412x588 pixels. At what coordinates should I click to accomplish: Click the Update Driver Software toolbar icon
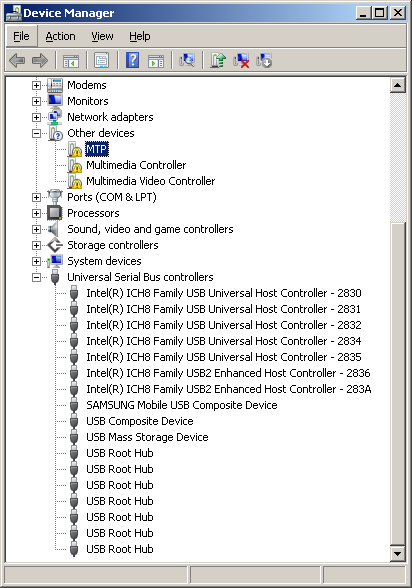point(218,60)
